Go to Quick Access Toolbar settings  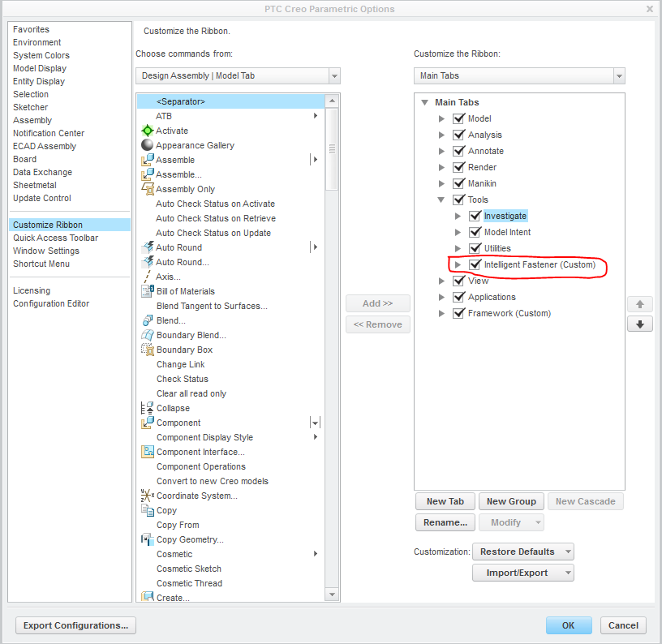click(55, 238)
